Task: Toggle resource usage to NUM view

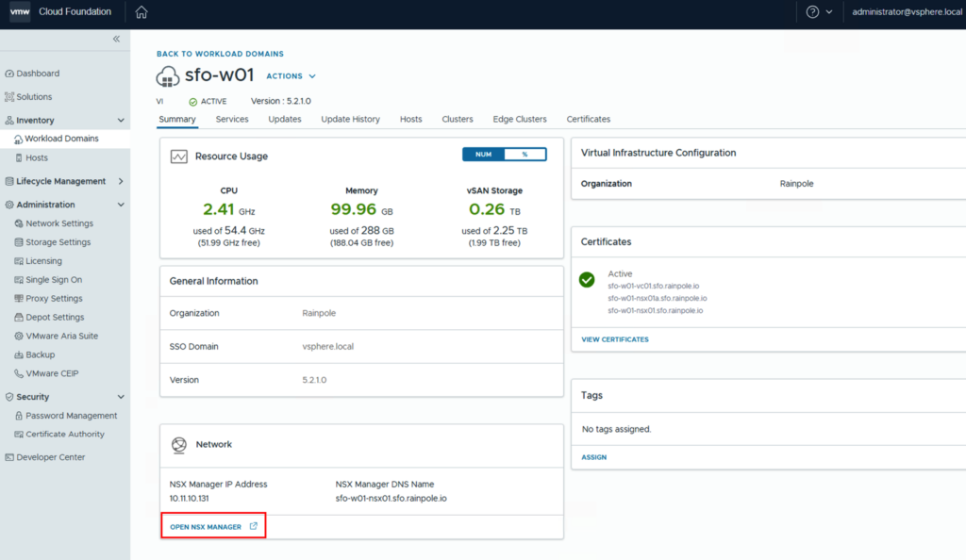Action: click(x=484, y=155)
